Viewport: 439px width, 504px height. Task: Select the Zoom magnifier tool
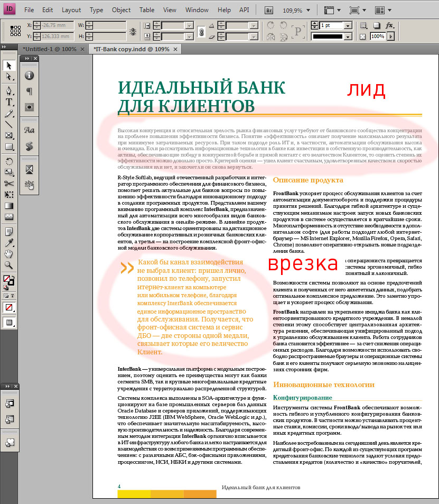[x=9, y=265]
